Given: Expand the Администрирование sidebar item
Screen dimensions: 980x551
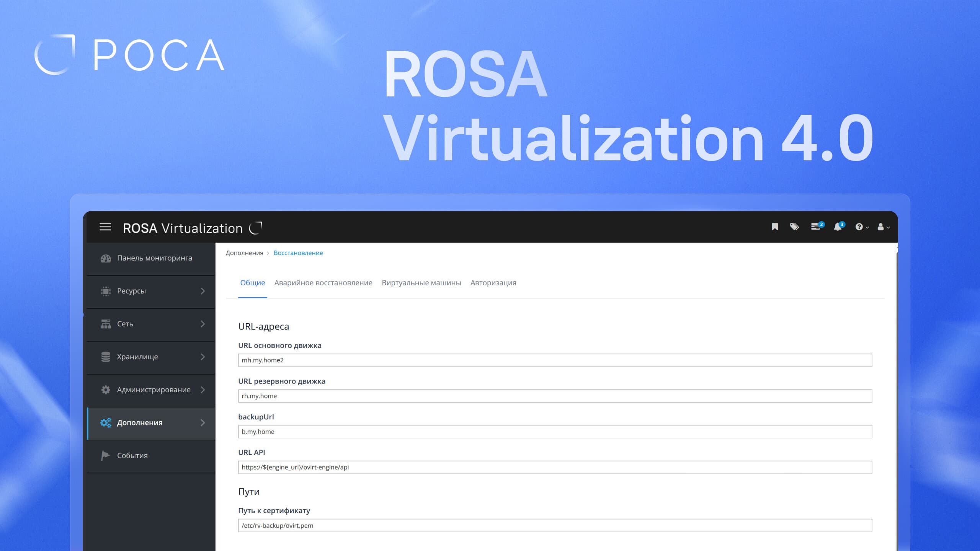Looking at the screenshot, I should coord(154,390).
